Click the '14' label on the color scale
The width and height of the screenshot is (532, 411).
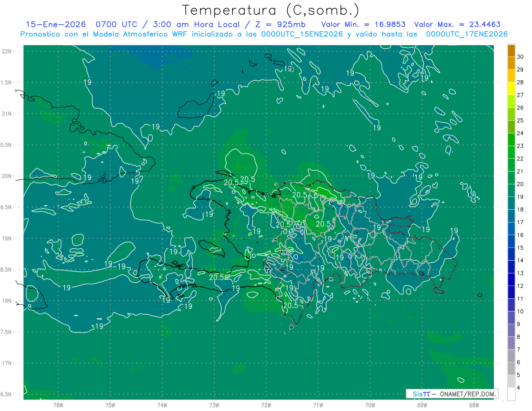(520, 260)
